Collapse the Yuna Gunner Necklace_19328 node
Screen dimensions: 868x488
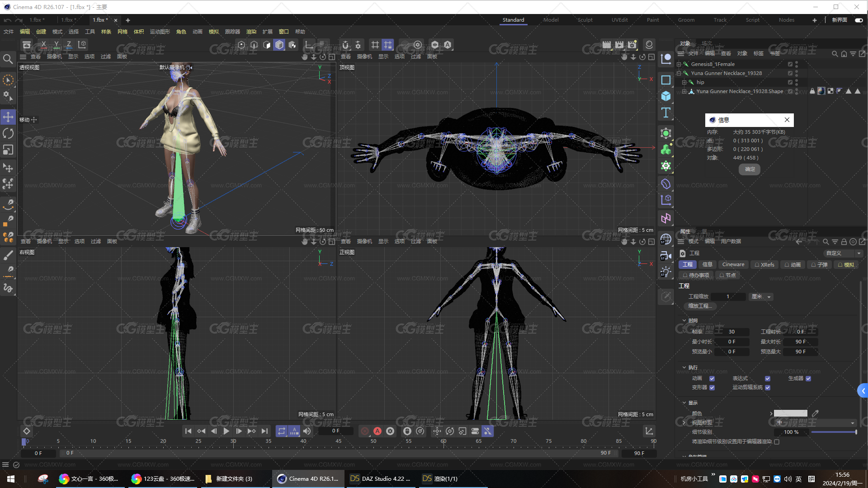tap(679, 73)
